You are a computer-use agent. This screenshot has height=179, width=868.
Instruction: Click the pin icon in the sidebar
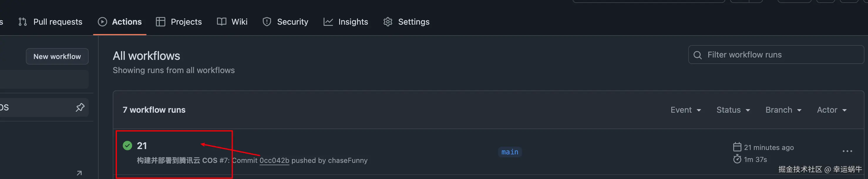coord(80,107)
